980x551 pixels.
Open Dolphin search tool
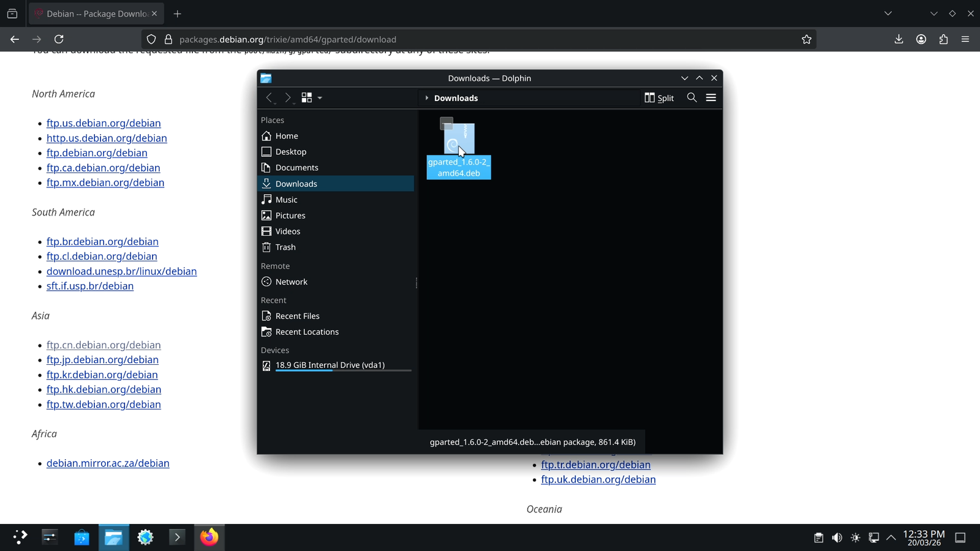[x=692, y=98]
